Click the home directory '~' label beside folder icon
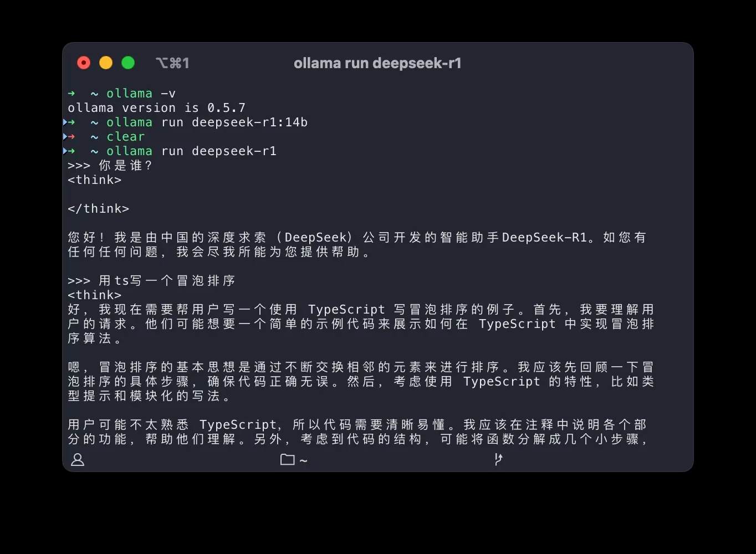 click(303, 460)
